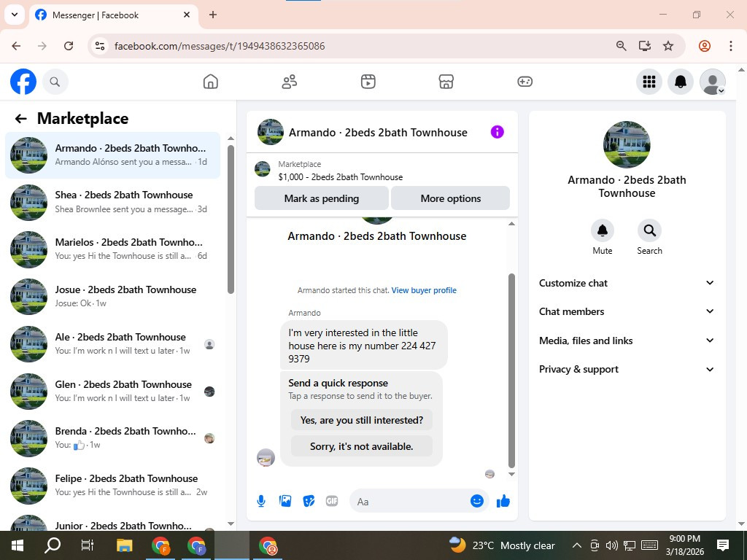
Task: Open the emoji picker smiley
Action: tap(477, 501)
